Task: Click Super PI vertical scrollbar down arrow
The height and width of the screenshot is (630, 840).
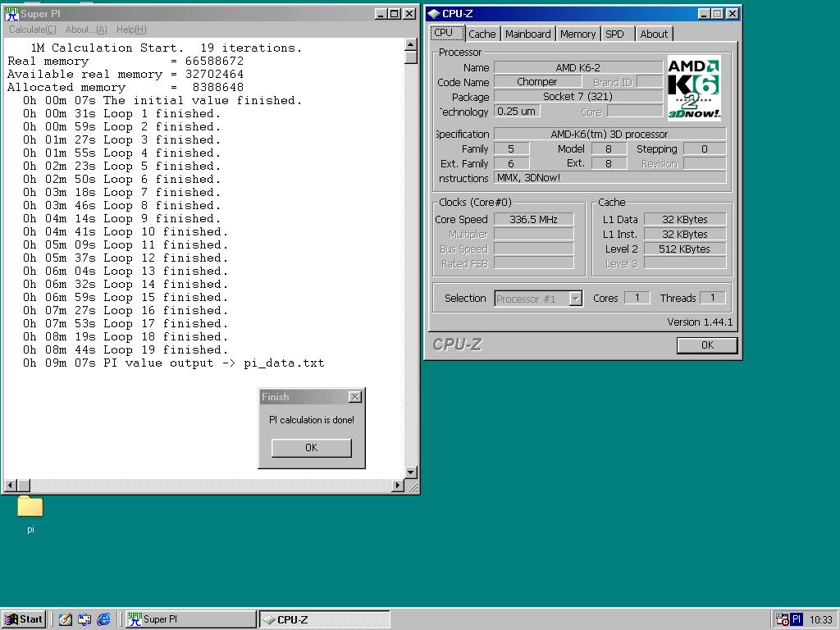Action: (x=411, y=472)
